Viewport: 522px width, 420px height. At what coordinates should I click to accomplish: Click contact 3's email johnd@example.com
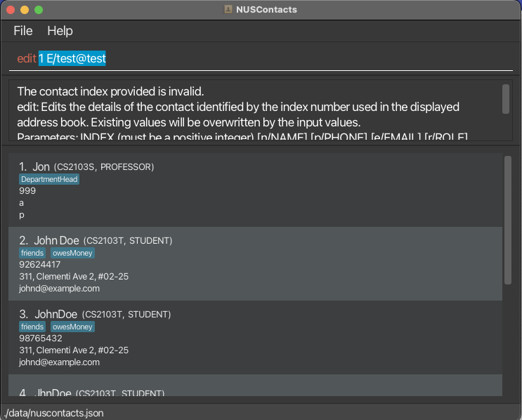[59, 362]
